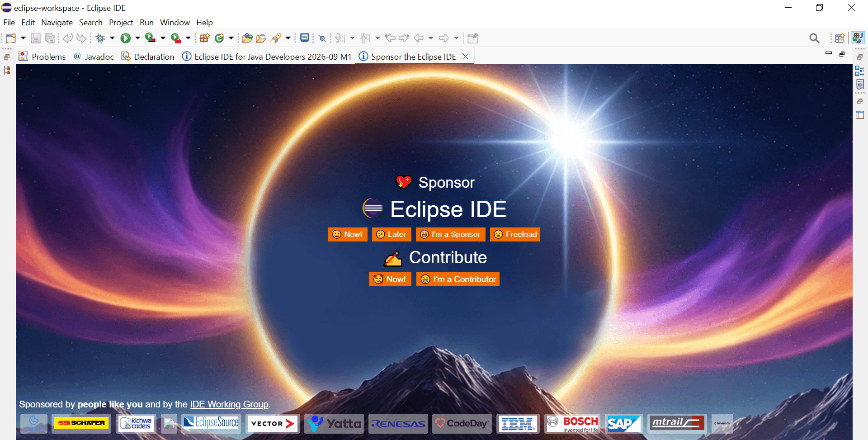Show the Outline view from right trim
The width and height of the screenshot is (868, 440).
pyautogui.click(x=859, y=71)
